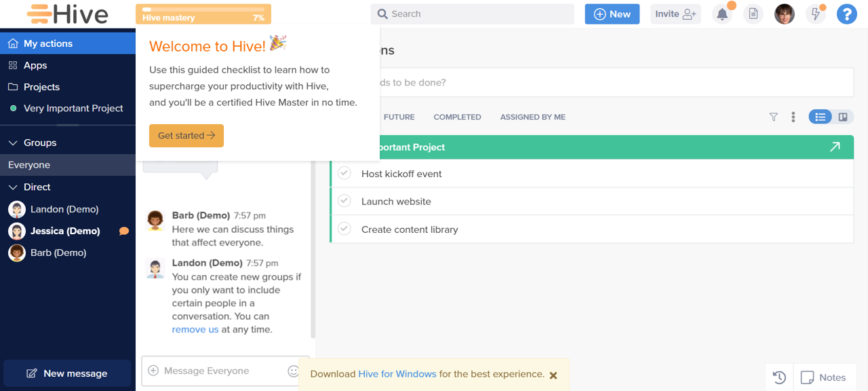
Task: Switch to the Completed tab
Action: click(457, 117)
